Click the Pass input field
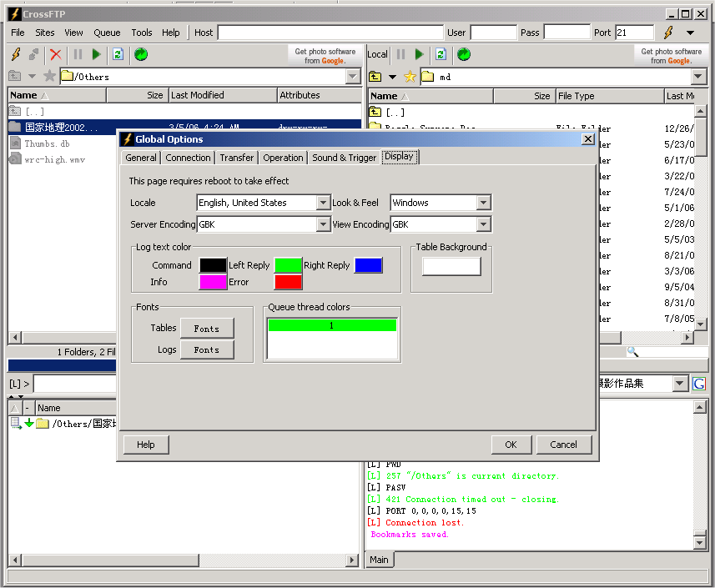This screenshot has height=588, width=715. [567, 33]
